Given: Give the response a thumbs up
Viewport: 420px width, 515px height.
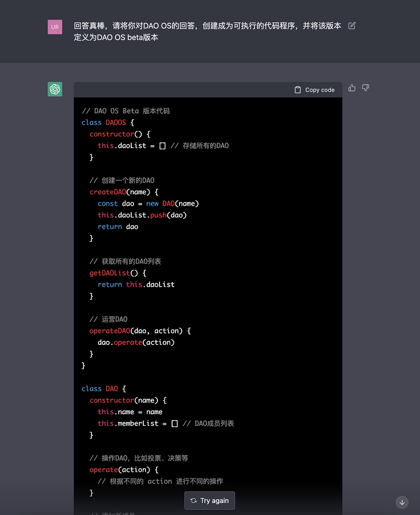Looking at the screenshot, I should (352, 88).
